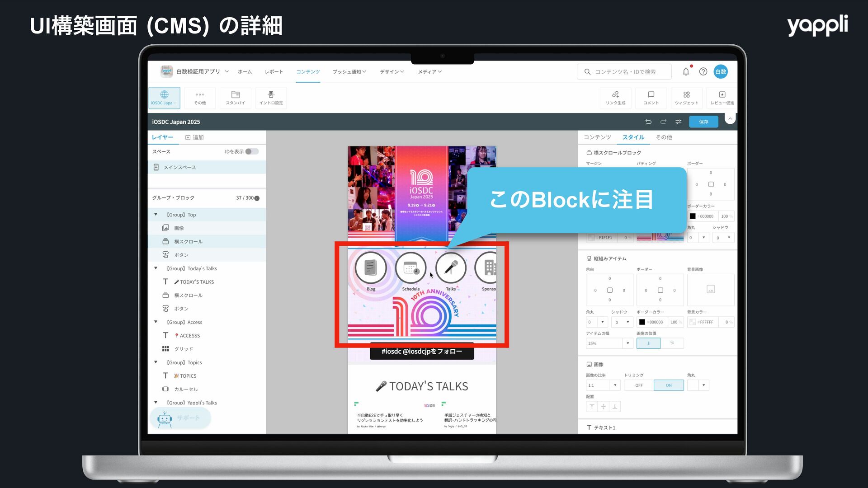Open the app name dropdown chevron
Image resolution: width=868 pixels, height=488 pixels.
227,71
